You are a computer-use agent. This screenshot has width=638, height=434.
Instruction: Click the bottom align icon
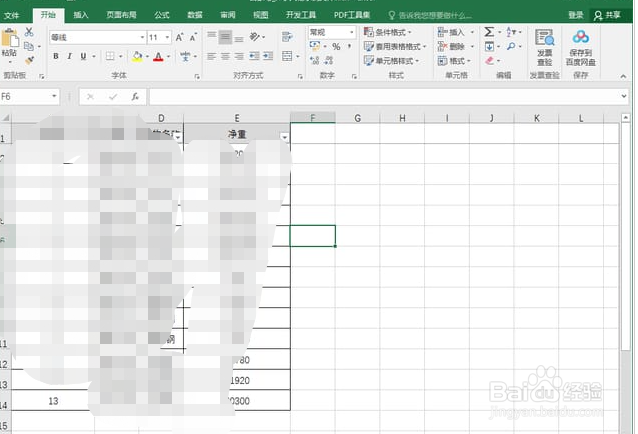pyautogui.click(x=239, y=37)
